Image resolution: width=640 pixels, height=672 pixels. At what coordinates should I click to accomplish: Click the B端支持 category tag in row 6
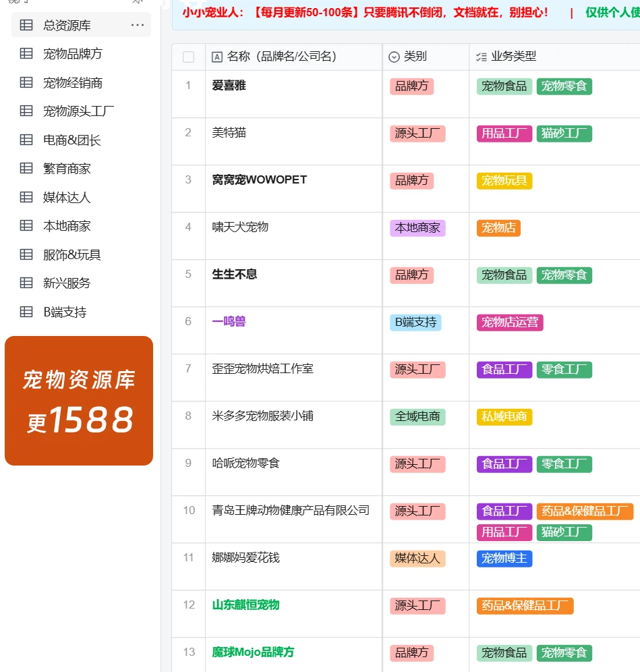tap(415, 323)
